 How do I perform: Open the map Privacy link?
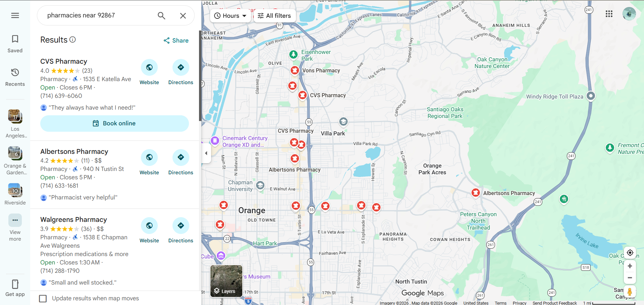click(x=519, y=303)
